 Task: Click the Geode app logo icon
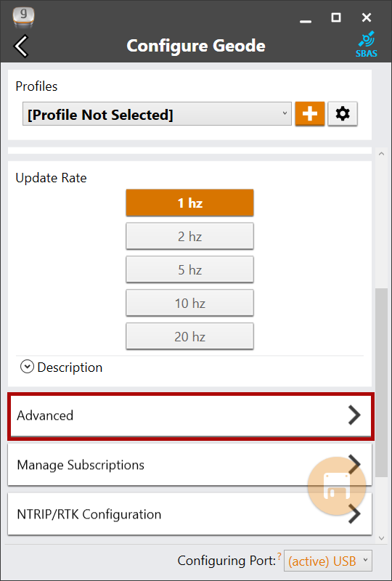tap(23, 17)
